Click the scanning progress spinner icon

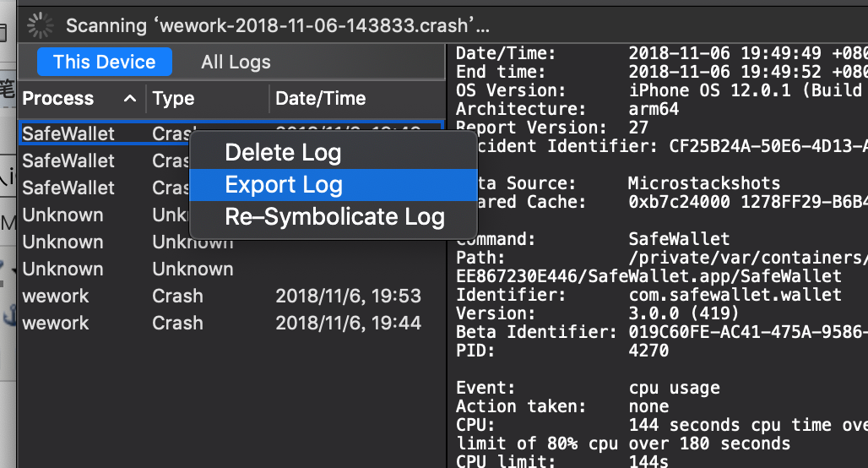pyautogui.click(x=41, y=25)
